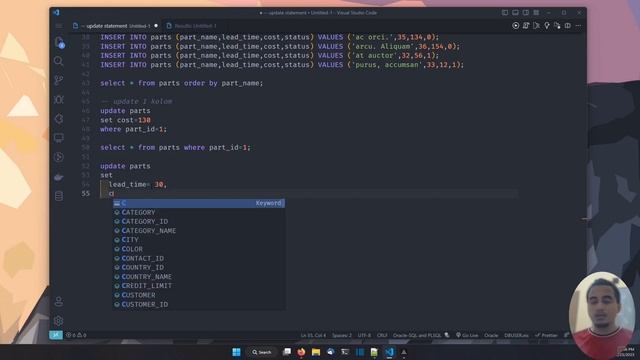Open the Source Control view
Image resolution: width=640 pixels, height=360 pixels.
[x=59, y=80]
